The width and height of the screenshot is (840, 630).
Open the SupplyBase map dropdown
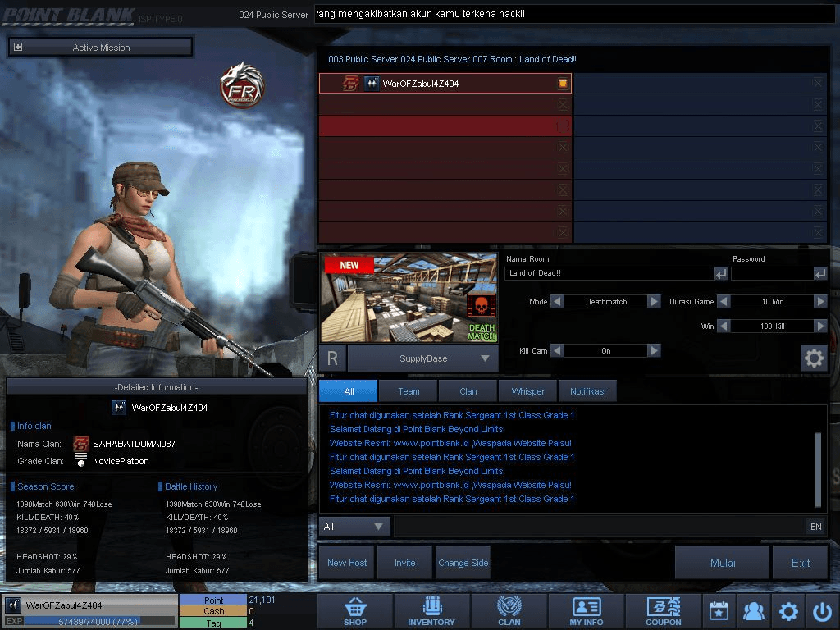tap(423, 358)
